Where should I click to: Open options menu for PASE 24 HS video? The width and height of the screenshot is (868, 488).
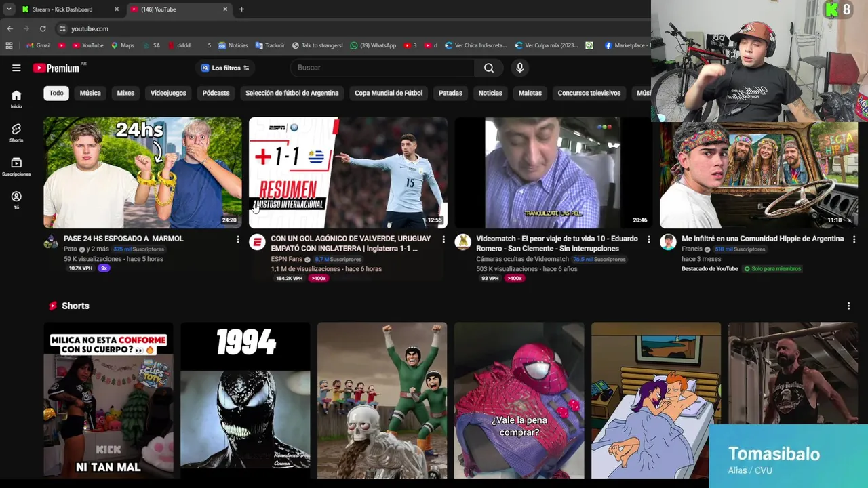tap(237, 239)
